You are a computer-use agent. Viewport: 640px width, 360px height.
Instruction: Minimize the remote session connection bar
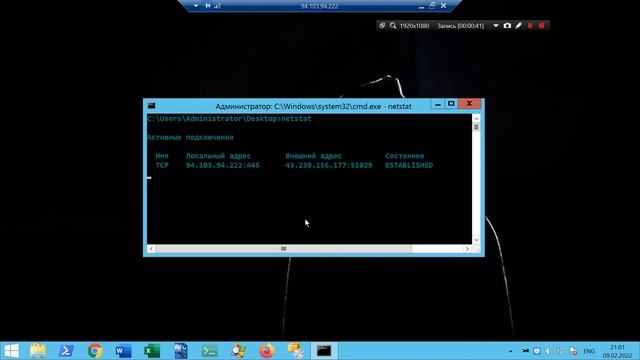point(421,6)
